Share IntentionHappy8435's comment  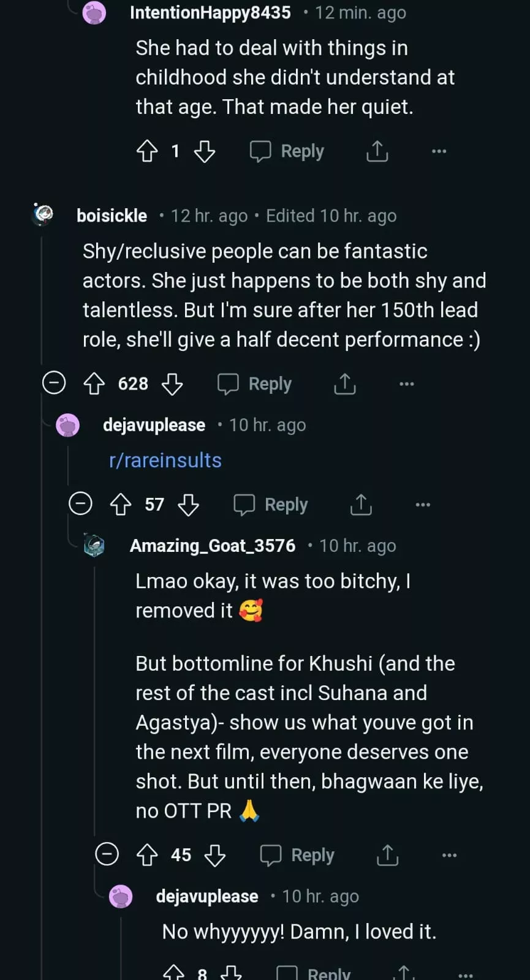pos(377,151)
